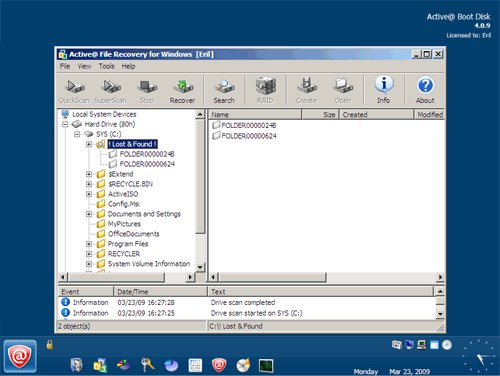Click the Recover toolbar button

click(x=182, y=91)
